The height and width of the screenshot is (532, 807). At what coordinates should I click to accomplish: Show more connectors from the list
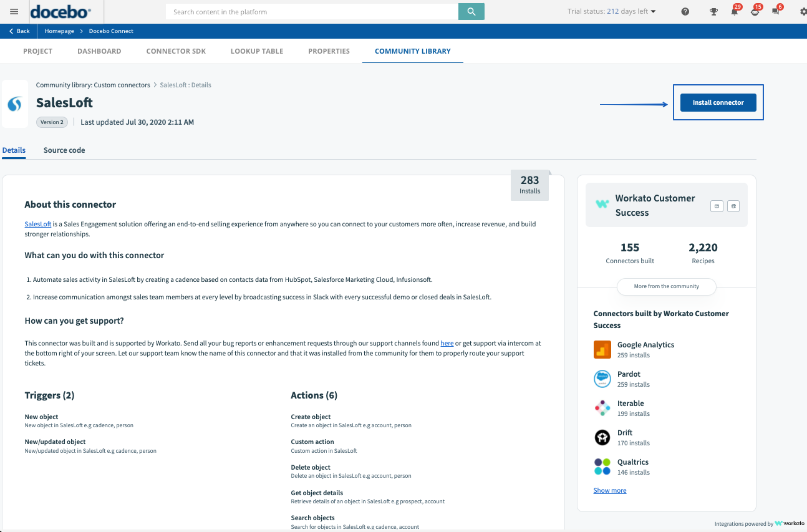[x=609, y=490]
